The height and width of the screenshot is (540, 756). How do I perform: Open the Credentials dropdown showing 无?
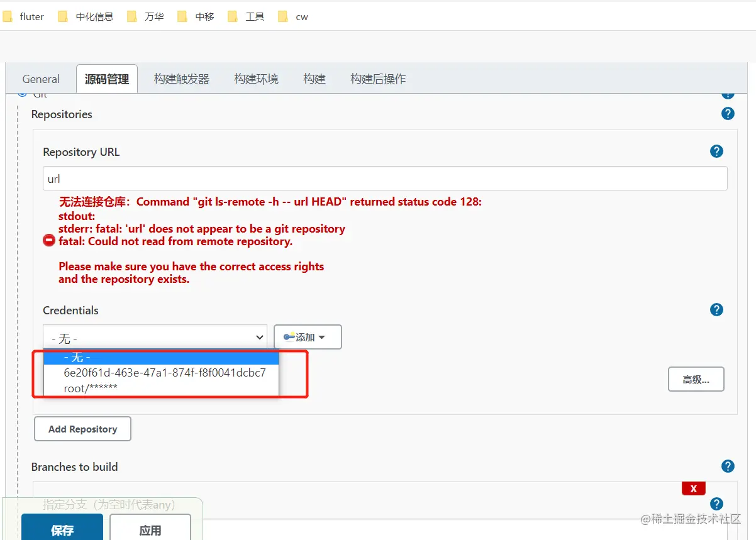click(x=155, y=337)
